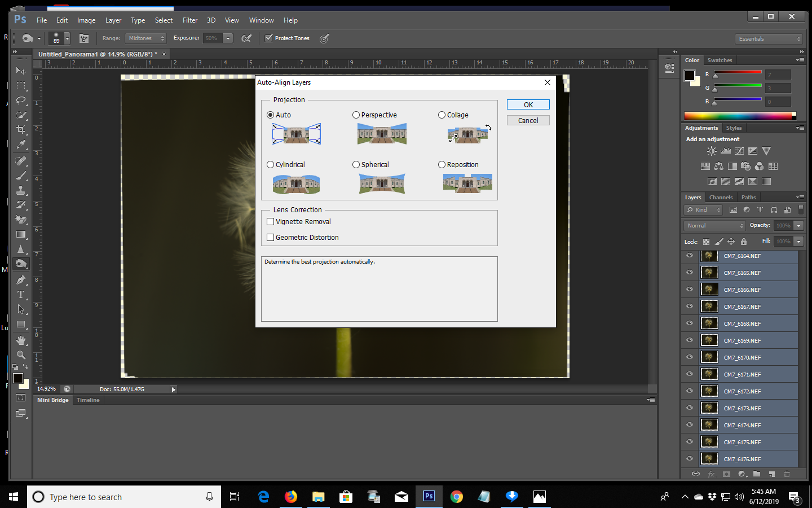This screenshot has width=812, height=508.
Task: Enable Vignette Removal
Action: (271, 221)
